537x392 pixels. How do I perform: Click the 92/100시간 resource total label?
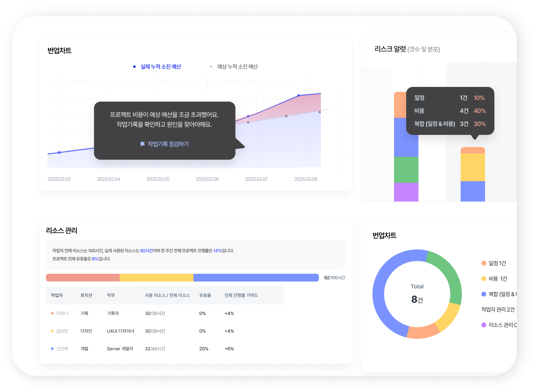coord(334,278)
